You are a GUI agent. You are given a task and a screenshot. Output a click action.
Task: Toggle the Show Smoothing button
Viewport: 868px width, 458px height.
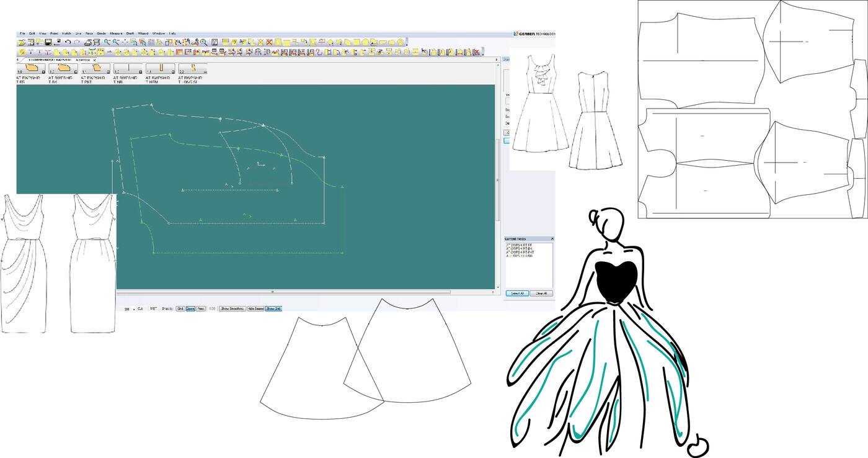point(232,308)
